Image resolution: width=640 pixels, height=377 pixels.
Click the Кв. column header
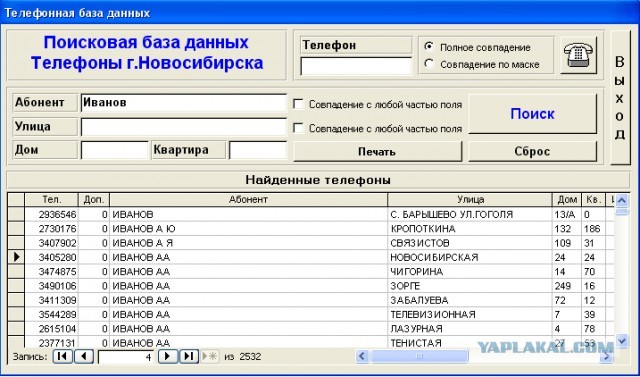click(x=593, y=200)
